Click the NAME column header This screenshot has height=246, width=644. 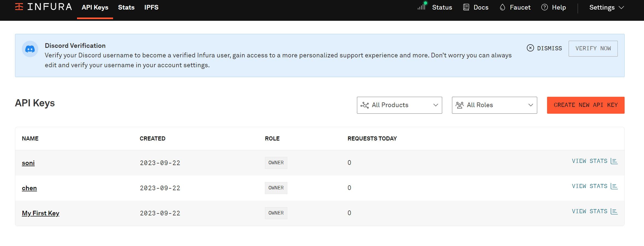coord(30,139)
